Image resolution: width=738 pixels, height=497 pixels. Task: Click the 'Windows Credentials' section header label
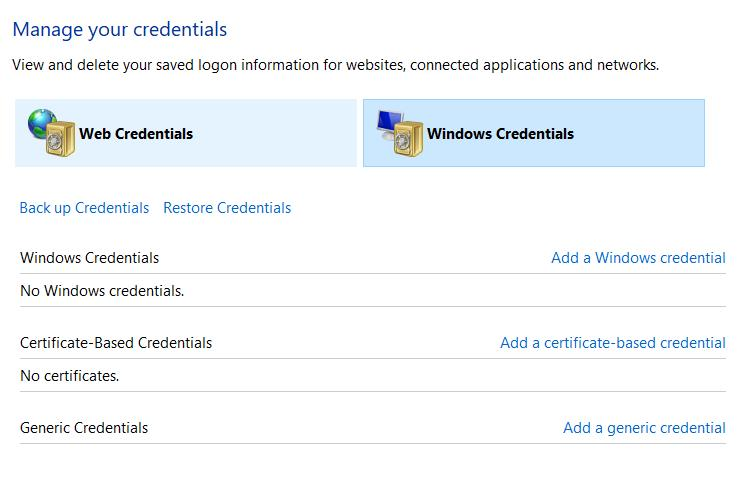point(89,258)
